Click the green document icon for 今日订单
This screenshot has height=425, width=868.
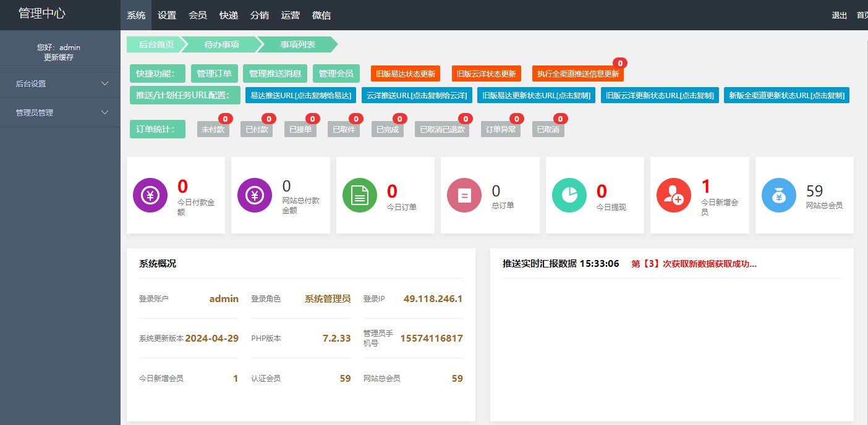[x=359, y=195]
